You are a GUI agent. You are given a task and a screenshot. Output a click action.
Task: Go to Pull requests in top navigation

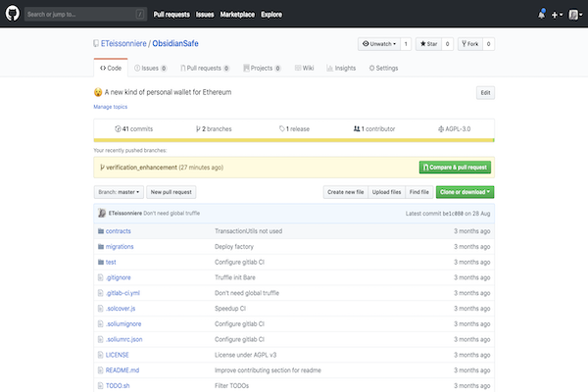click(171, 15)
